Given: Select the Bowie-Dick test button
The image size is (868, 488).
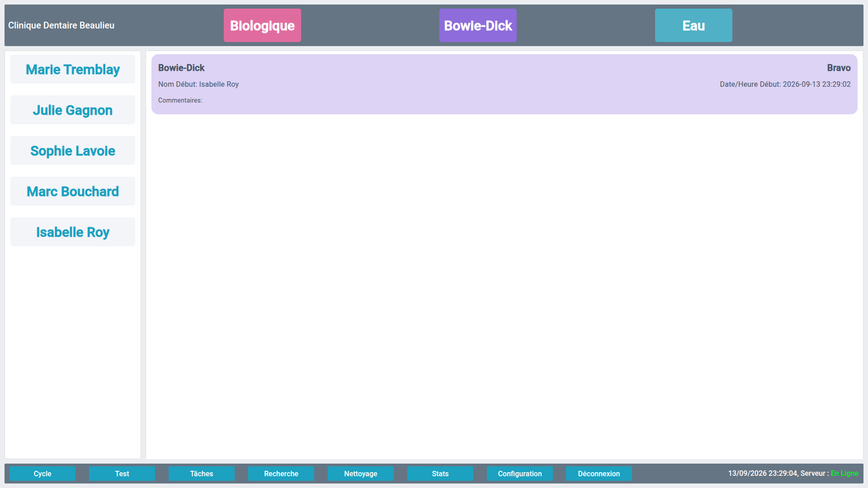Looking at the screenshot, I should [x=478, y=25].
